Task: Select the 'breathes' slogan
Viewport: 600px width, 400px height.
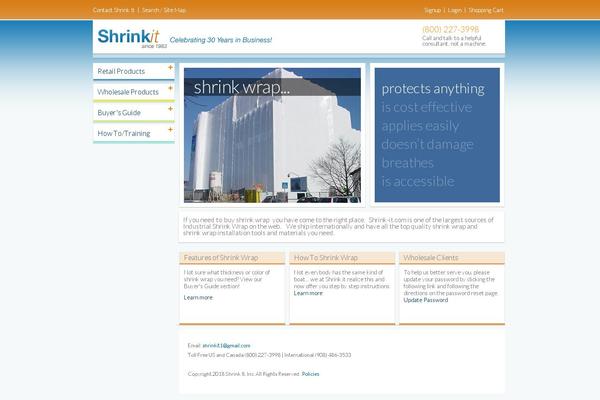Action: click(x=408, y=163)
